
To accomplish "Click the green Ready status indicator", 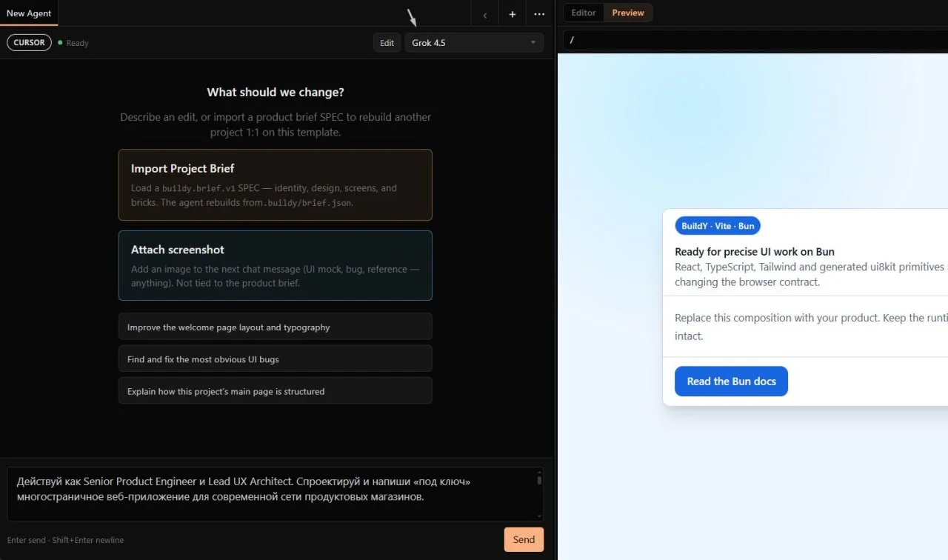I will [73, 43].
